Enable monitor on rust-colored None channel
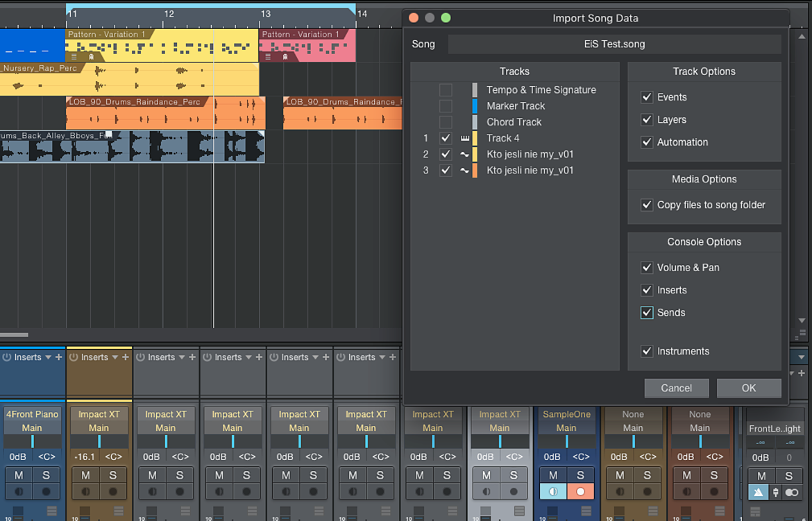812x521 pixels. click(x=686, y=491)
